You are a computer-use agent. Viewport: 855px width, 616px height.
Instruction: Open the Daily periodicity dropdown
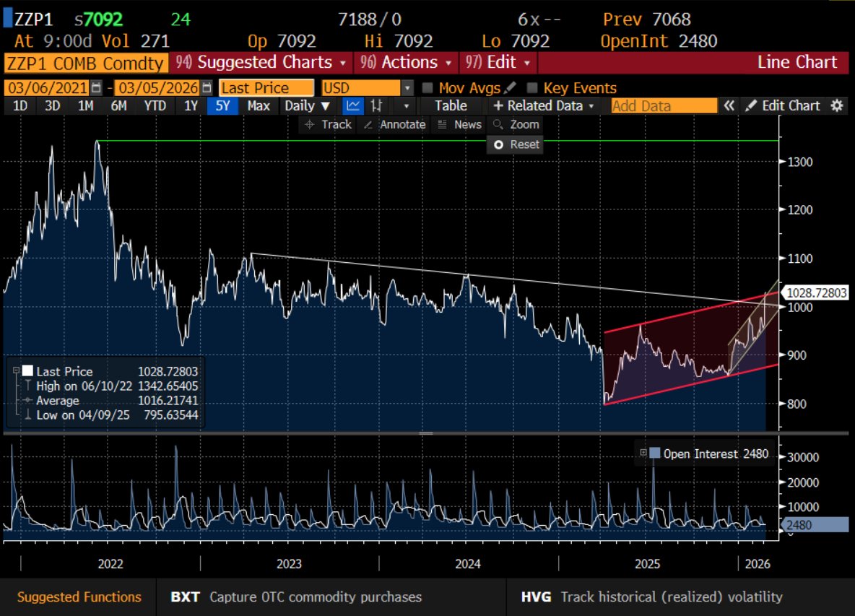(x=307, y=105)
